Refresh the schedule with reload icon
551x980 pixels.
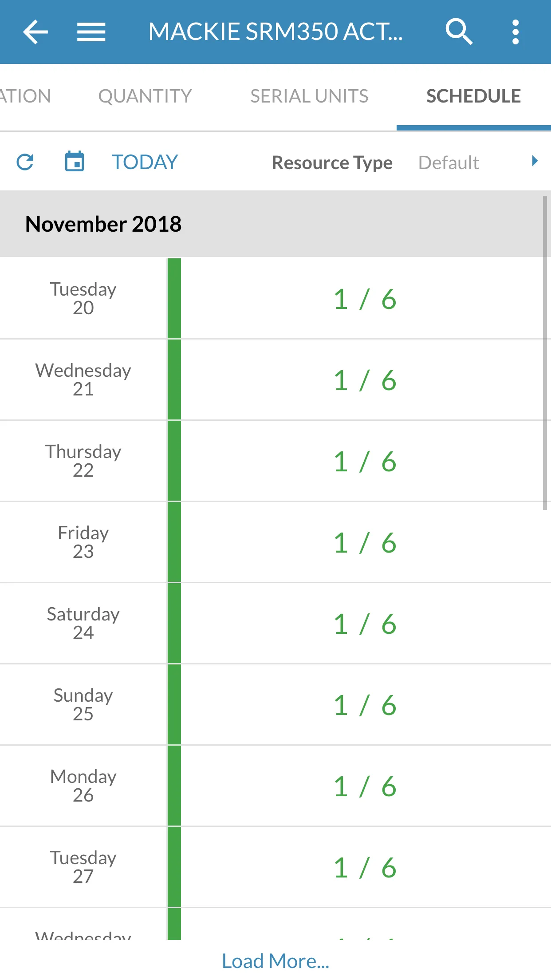click(x=25, y=162)
